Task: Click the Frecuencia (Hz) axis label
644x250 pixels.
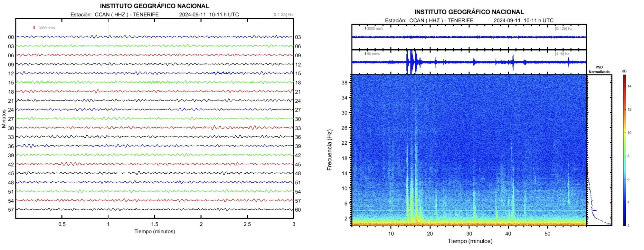Action: coord(329,150)
